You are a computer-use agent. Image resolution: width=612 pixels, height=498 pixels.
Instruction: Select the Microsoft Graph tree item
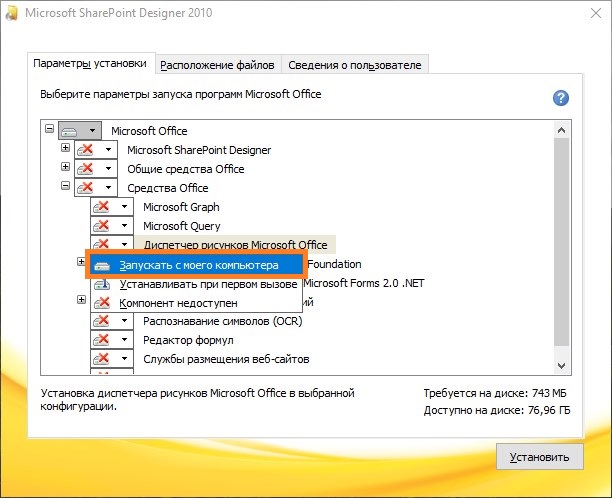click(x=181, y=207)
